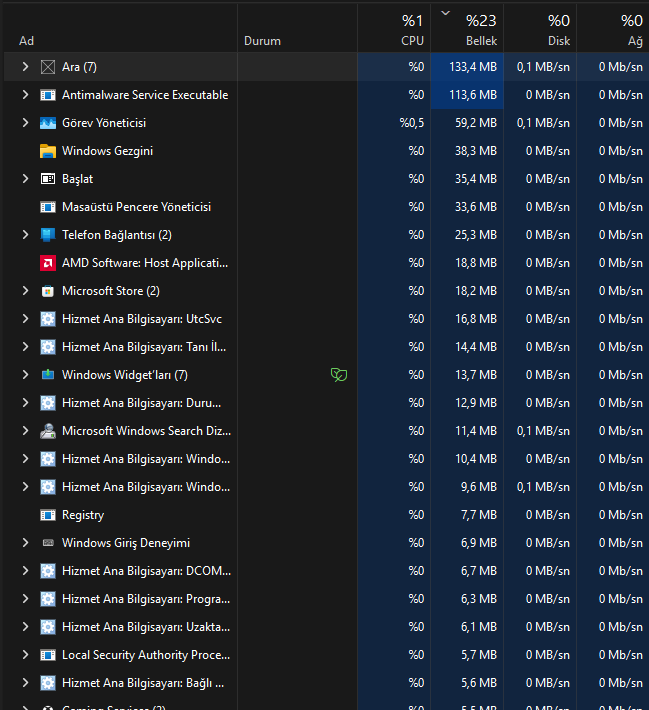Expand the Ara (7) process group
The image size is (649, 710).
coord(25,67)
